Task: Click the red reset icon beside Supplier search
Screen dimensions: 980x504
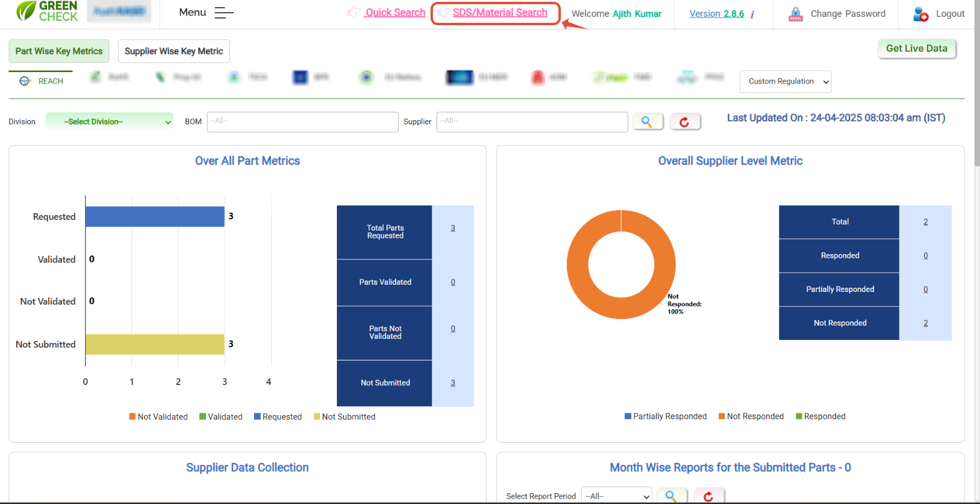Action: tap(685, 122)
